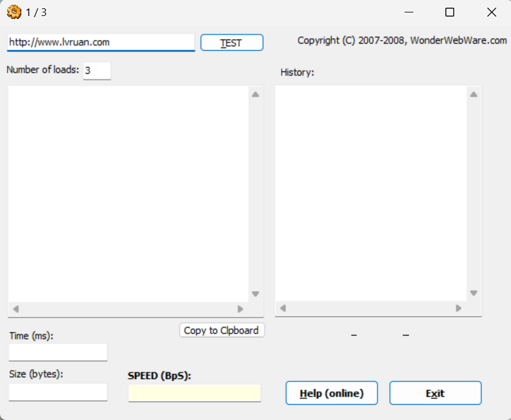Click the right scroll arrow below History
Image resolution: width=511 pixels, height=420 pixels.
point(458,308)
